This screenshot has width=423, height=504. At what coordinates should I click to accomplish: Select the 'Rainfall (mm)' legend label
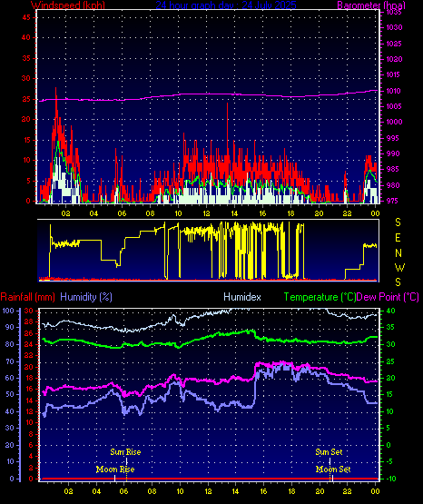[27, 297]
